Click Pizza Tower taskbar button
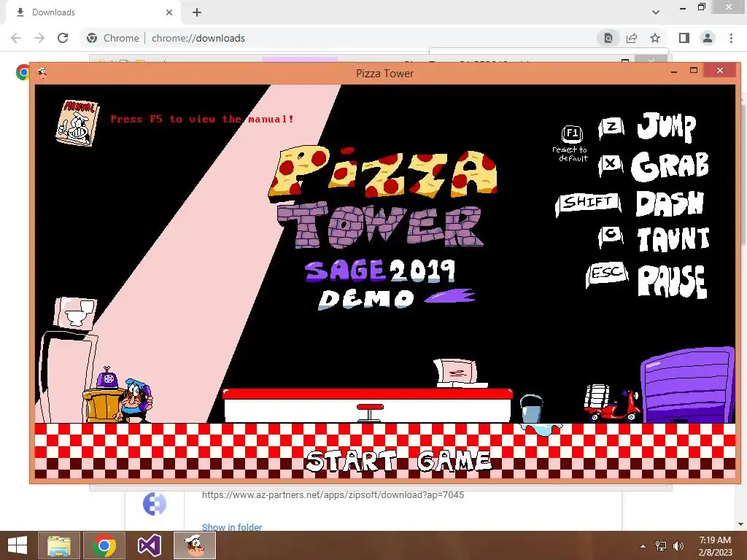 click(x=195, y=545)
